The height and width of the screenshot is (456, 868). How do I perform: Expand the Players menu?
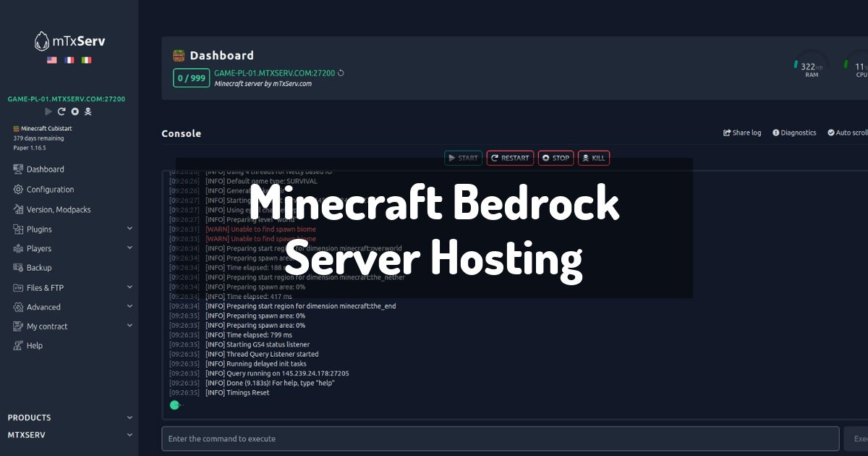click(40, 248)
